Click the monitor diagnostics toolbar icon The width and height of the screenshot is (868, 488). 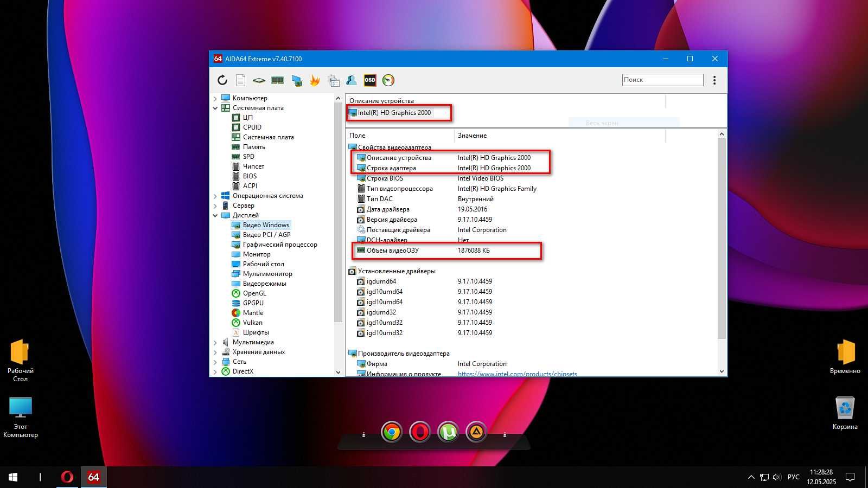click(x=296, y=80)
